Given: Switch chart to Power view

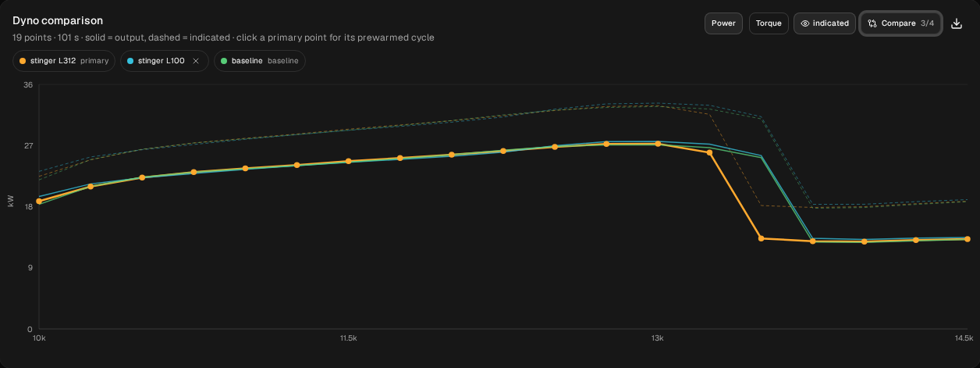Looking at the screenshot, I should click(x=723, y=23).
